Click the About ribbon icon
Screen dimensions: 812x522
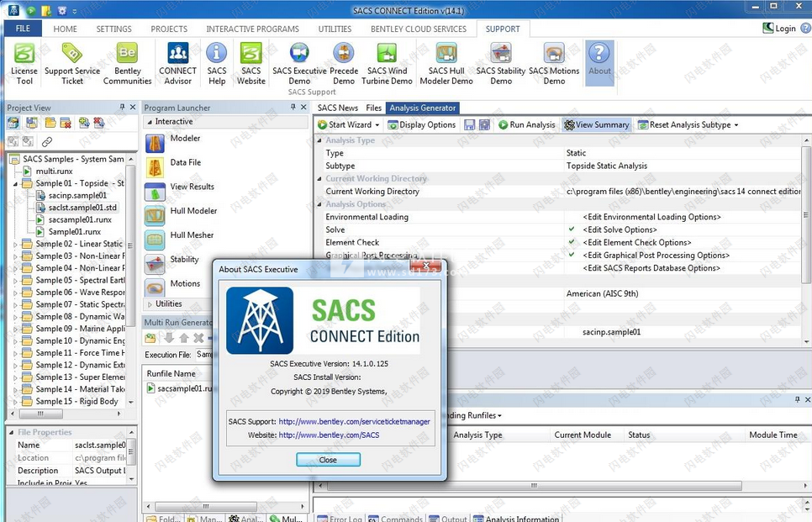coord(599,63)
